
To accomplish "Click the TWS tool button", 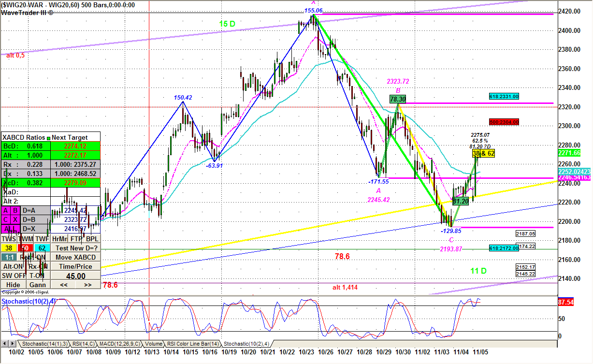I will pos(9,239).
